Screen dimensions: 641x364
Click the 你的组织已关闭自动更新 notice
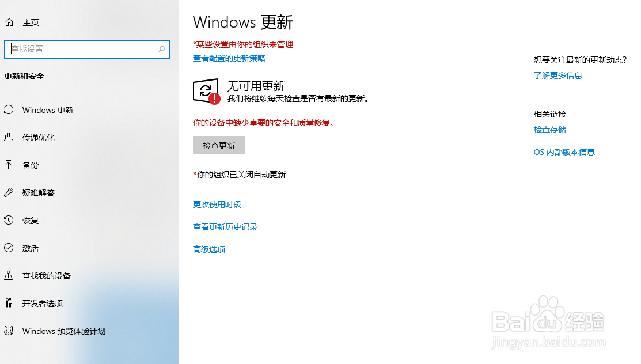(239, 175)
